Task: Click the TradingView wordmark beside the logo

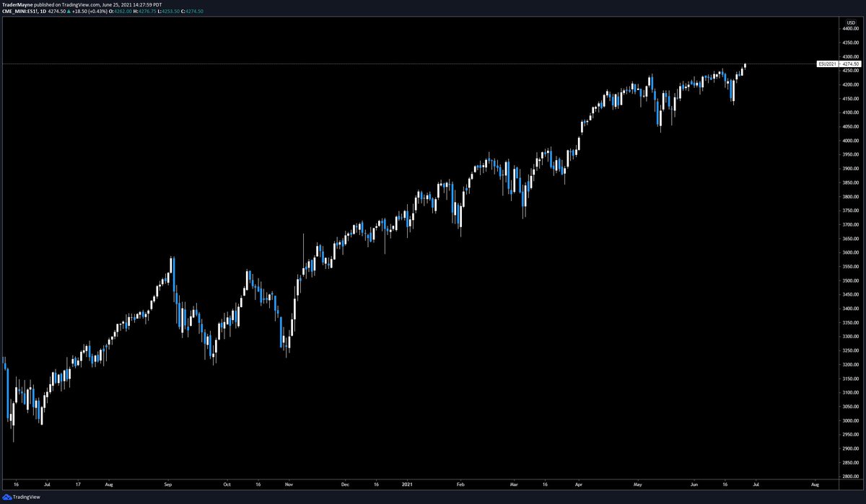Action: tap(27, 497)
